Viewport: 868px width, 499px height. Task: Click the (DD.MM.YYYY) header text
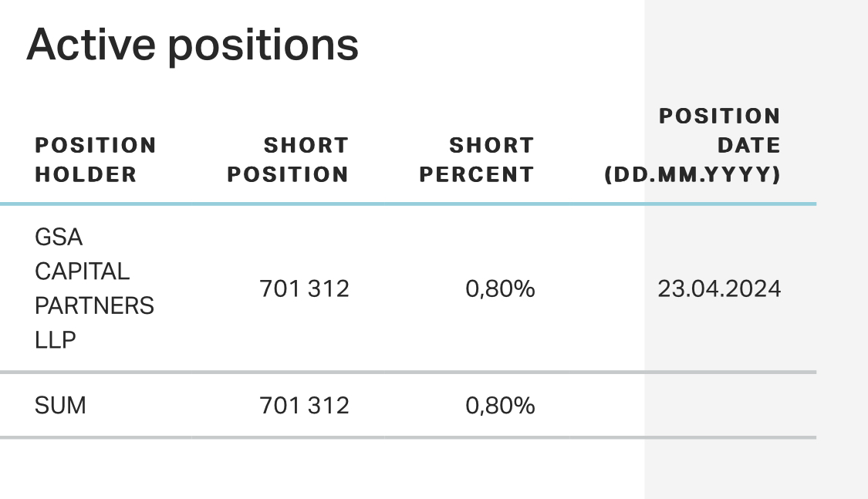click(x=693, y=175)
